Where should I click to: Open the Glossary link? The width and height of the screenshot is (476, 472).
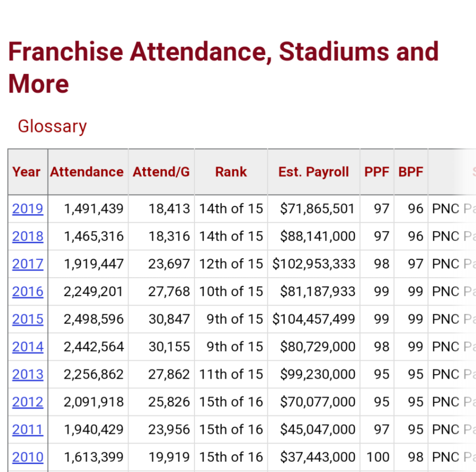[52, 126]
